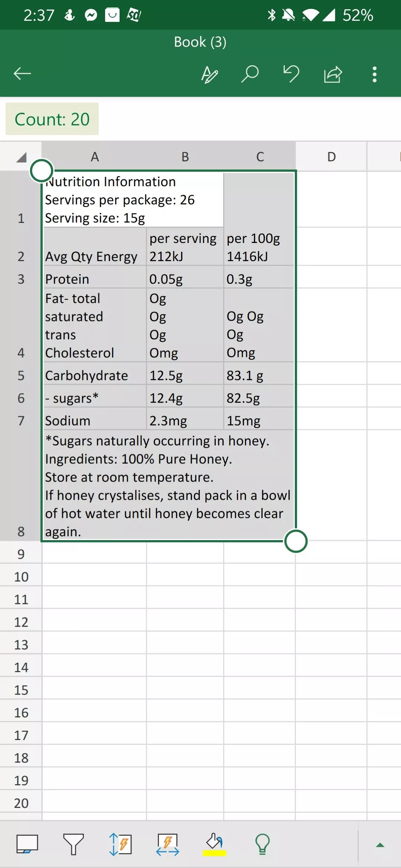Viewport: 401px width, 868px height.
Task: Open the search magnifier tool
Action: [x=250, y=74]
